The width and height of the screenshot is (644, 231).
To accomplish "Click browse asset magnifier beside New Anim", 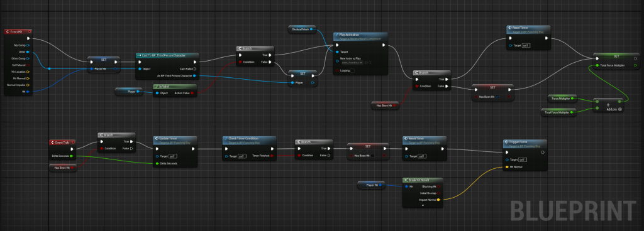I will coord(370,62).
